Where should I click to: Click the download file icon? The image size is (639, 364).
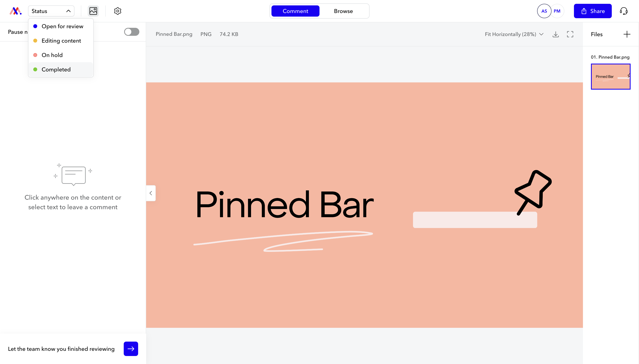click(556, 34)
